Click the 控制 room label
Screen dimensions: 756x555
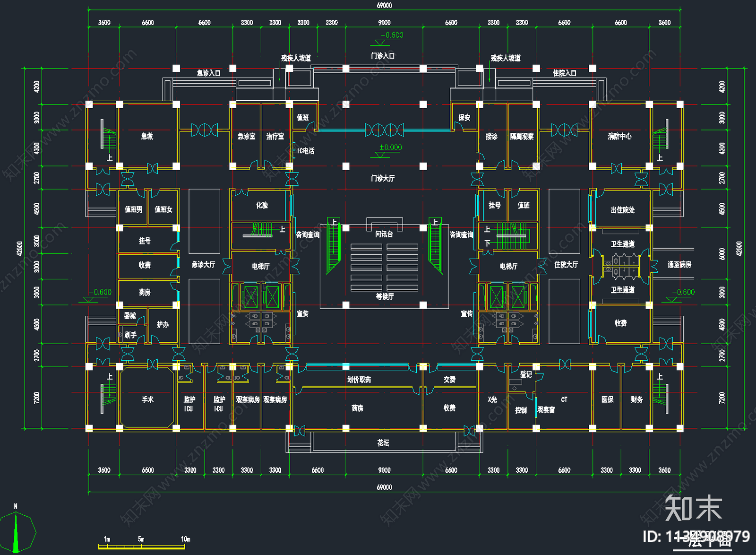(521, 410)
